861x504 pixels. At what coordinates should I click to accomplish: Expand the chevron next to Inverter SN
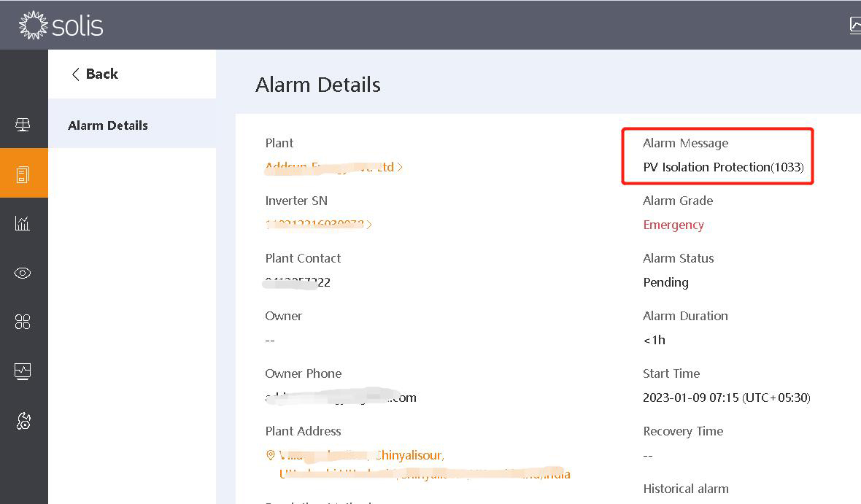click(x=369, y=225)
